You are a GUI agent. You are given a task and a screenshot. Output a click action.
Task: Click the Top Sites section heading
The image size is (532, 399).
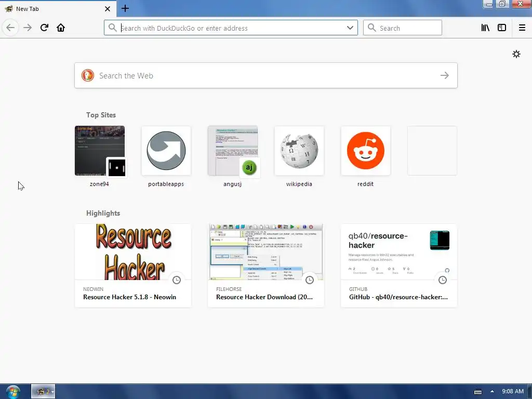point(101,115)
